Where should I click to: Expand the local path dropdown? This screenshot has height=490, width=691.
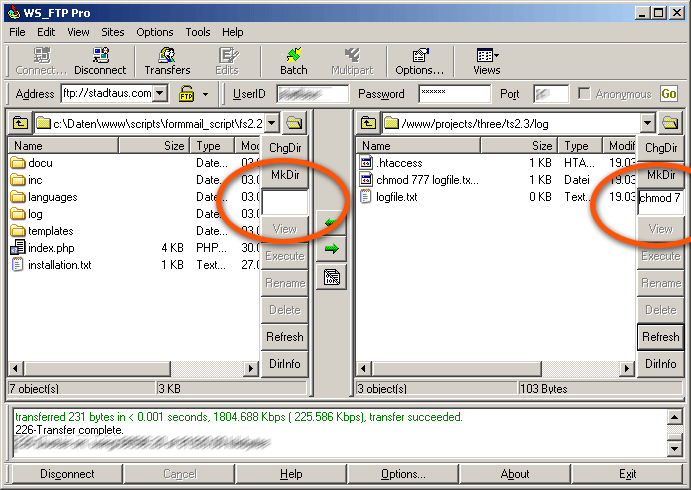(x=272, y=123)
